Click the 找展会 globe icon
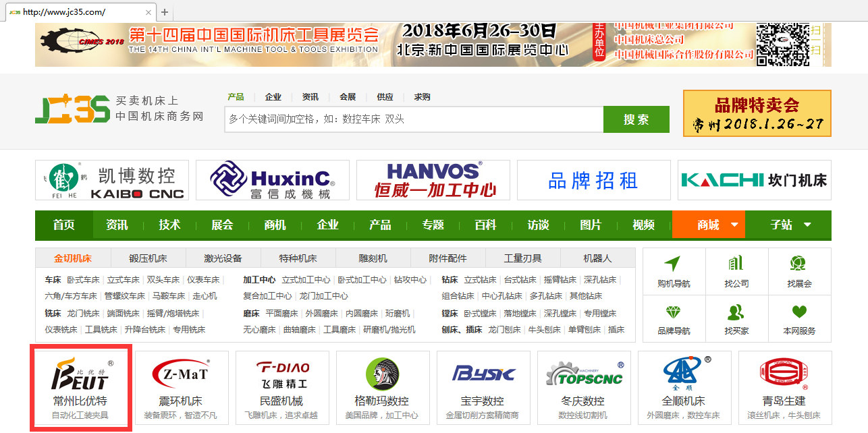This screenshot has width=868, height=433. pyautogui.click(x=798, y=264)
